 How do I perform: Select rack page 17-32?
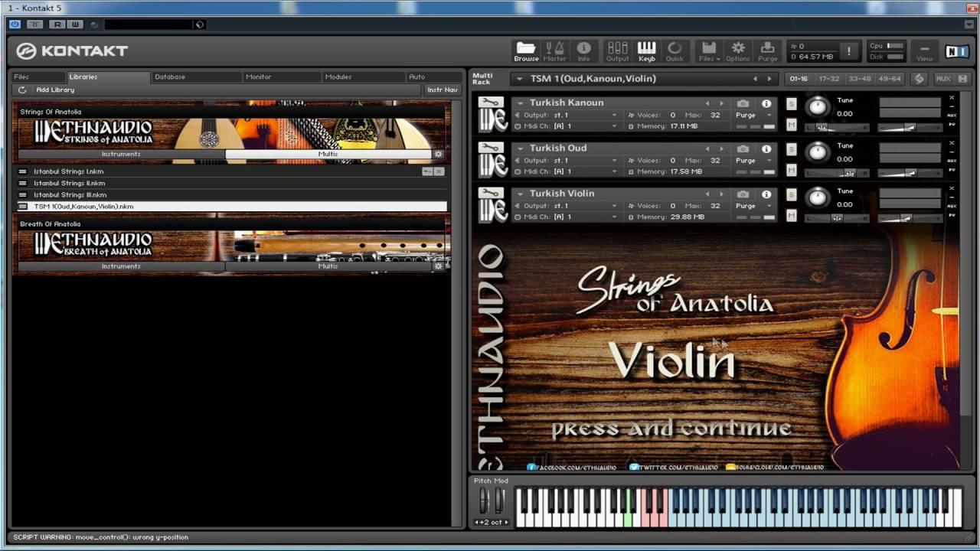829,79
